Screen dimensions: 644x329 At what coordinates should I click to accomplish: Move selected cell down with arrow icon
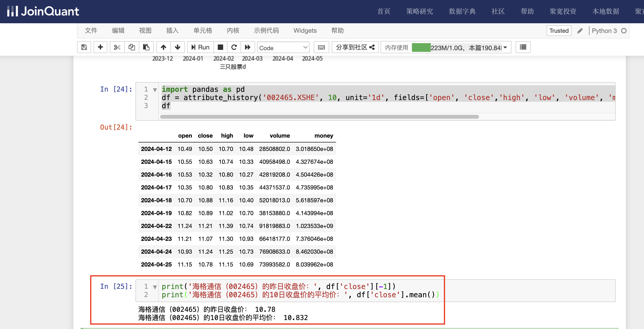(x=178, y=47)
